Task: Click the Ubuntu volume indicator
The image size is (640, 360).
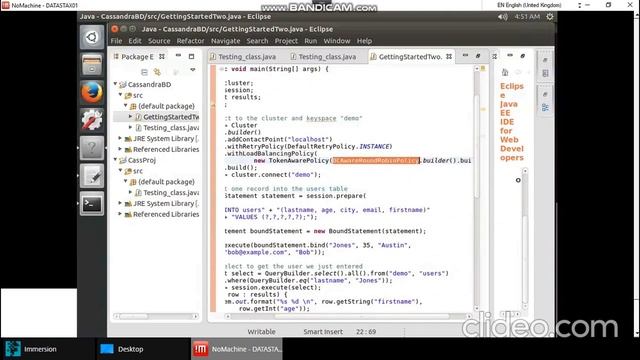Action: point(502,17)
